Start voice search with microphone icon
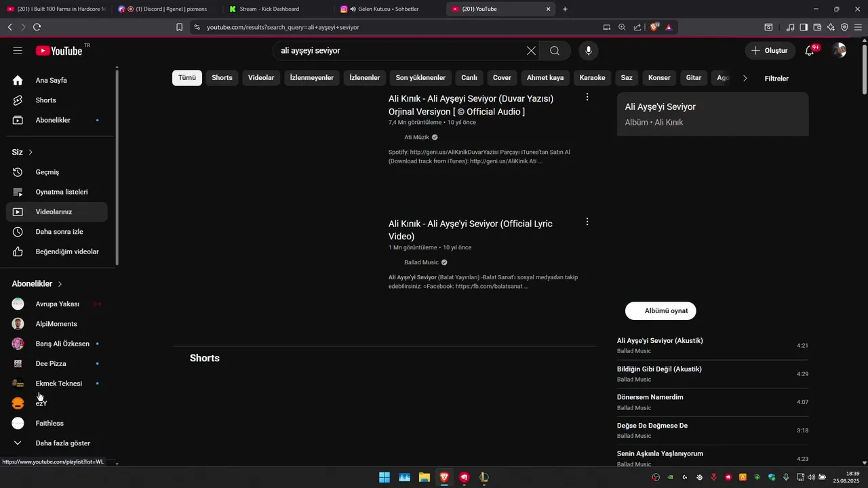868x488 pixels. tap(589, 51)
